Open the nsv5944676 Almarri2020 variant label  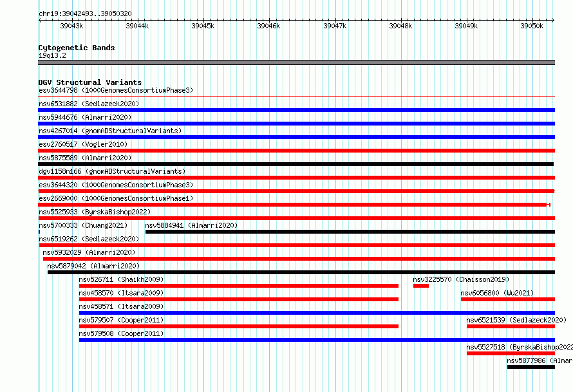pyautogui.click(x=85, y=117)
